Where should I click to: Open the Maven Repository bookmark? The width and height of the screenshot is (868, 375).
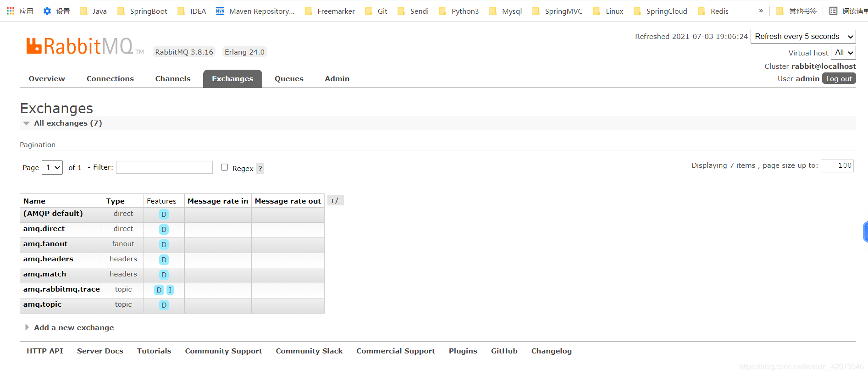point(255,11)
